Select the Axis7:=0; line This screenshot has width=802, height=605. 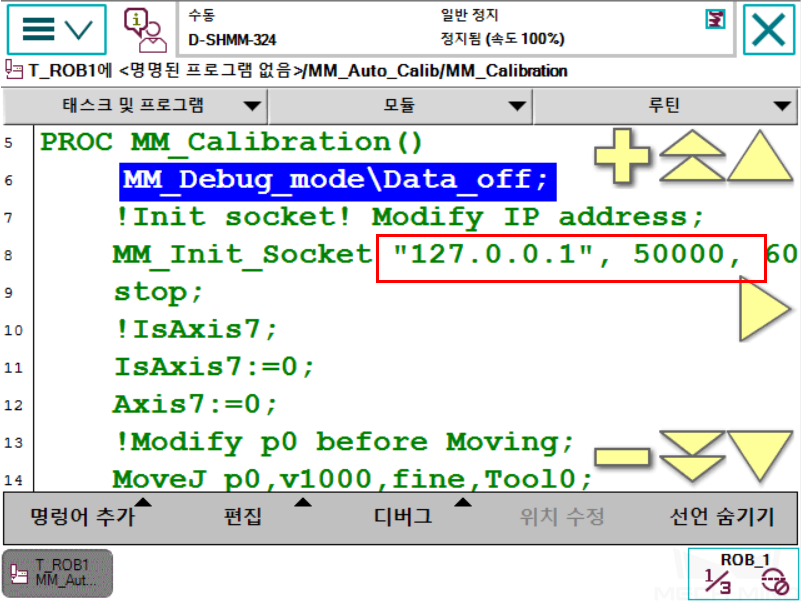195,405
